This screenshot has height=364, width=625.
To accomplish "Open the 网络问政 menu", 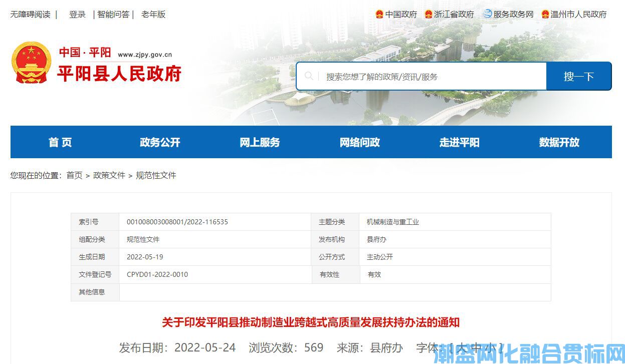I will (x=360, y=142).
